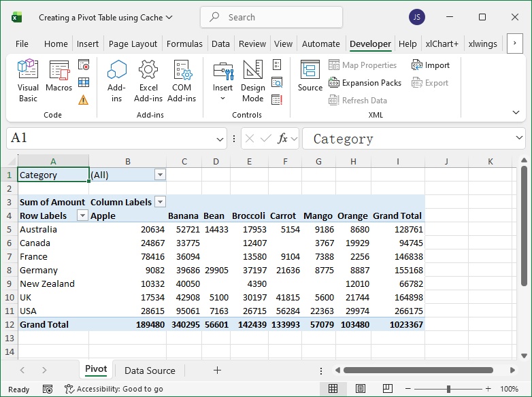Open control Properties icon
The height and width of the screenshot is (397, 532).
point(277,65)
